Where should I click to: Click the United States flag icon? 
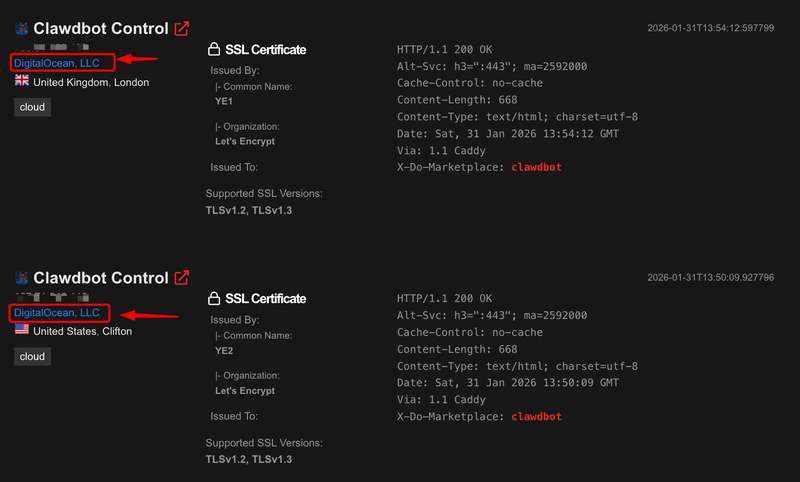[x=21, y=331]
